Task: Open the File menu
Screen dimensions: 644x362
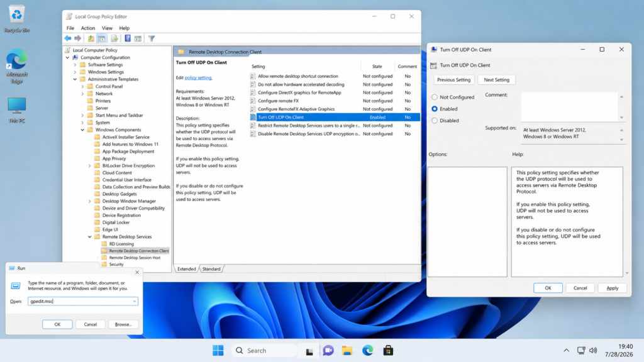Action: (x=70, y=28)
